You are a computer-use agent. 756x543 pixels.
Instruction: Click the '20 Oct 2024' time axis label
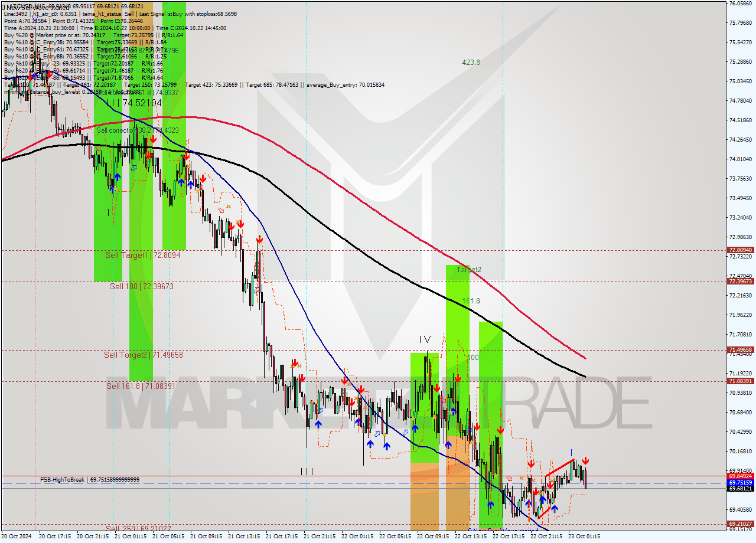(x=17, y=537)
